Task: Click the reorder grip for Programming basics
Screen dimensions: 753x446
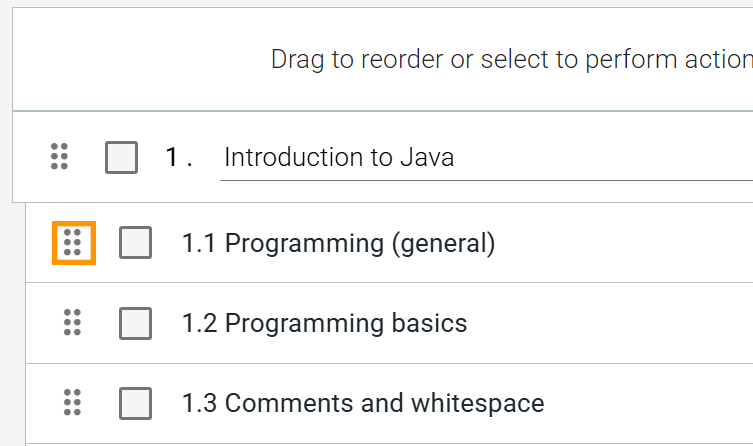Action: click(x=73, y=322)
